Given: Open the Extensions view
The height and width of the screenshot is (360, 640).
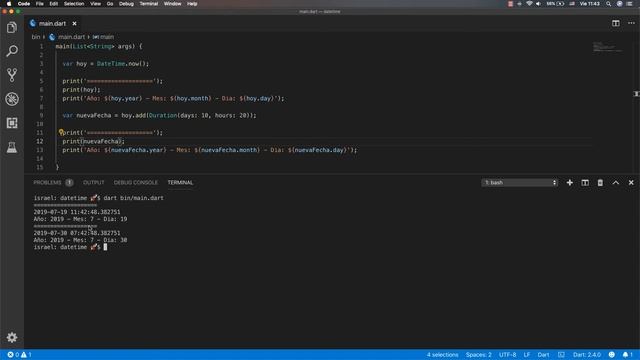Looking at the screenshot, I should (x=12, y=123).
